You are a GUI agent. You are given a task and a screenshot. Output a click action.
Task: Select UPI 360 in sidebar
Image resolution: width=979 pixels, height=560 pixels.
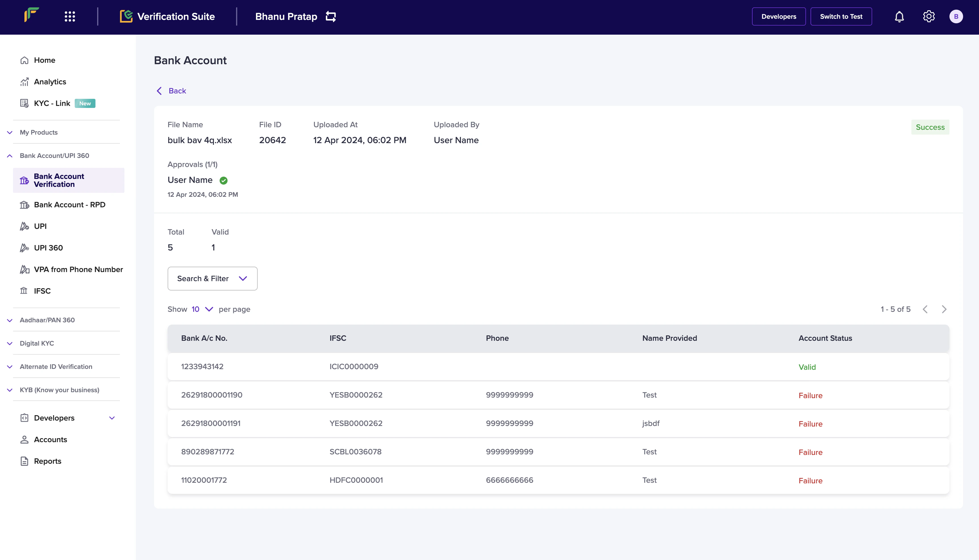(x=48, y=248)
